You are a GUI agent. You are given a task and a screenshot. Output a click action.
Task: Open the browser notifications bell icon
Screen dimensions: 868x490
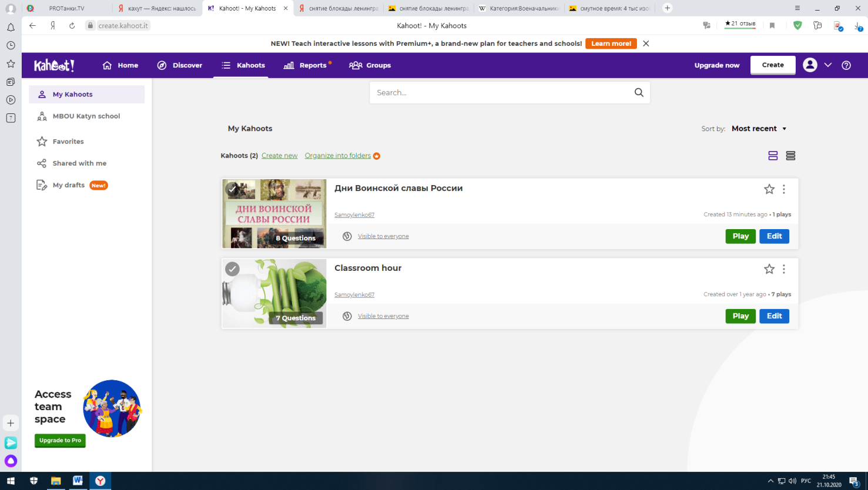11,28
